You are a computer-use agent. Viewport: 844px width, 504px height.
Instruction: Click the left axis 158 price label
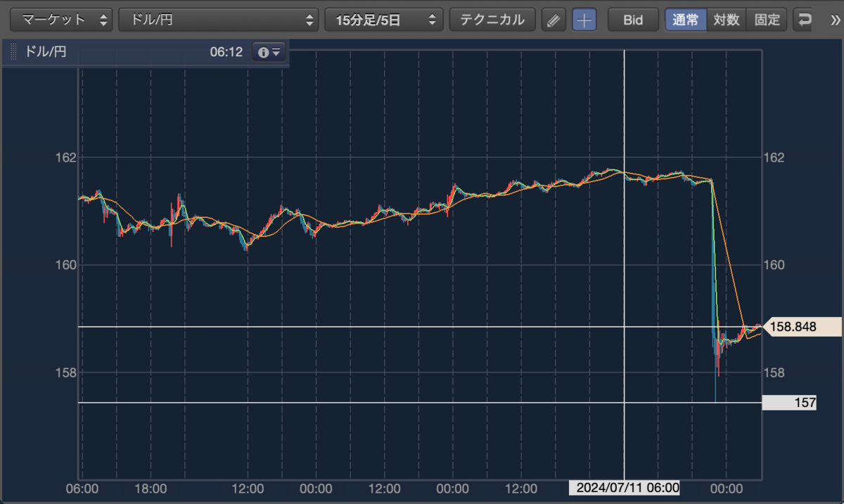click(65, 373)
